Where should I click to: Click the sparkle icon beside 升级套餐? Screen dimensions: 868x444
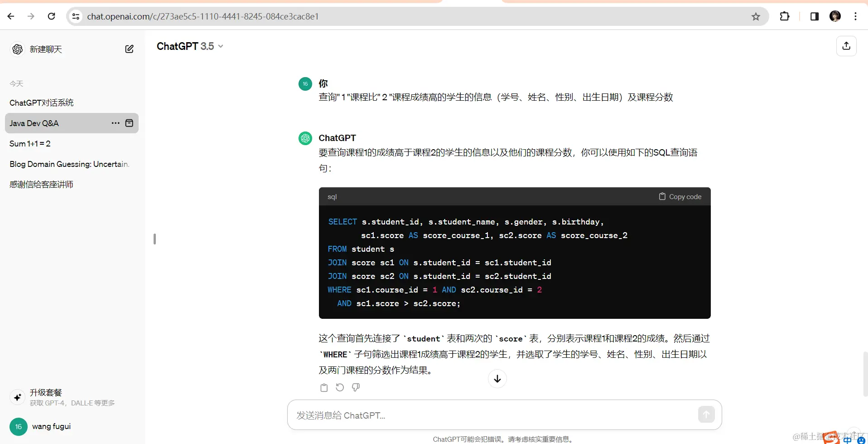tap(17, 397)
